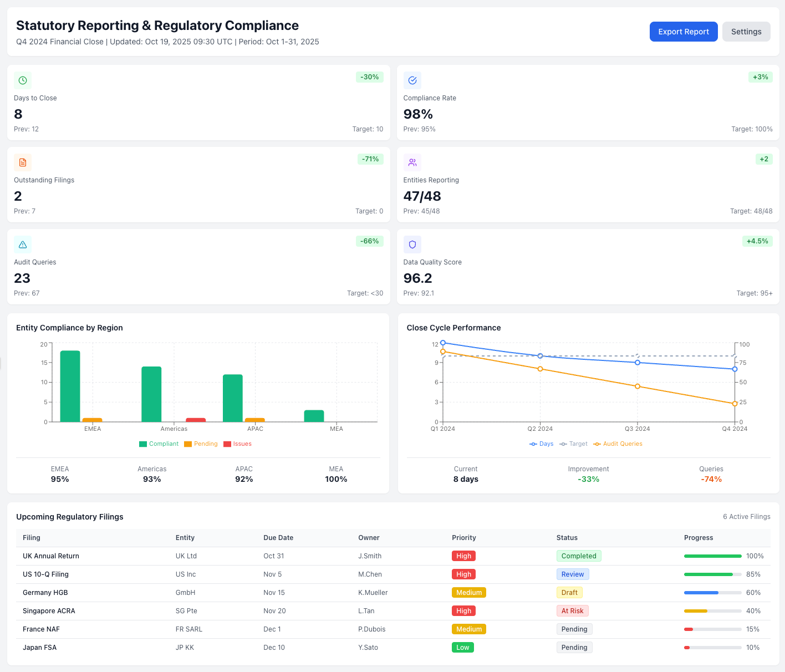Toggle the Issues legend entry
The width and height of the screenshot is (785, 672).
click(238, 444)
